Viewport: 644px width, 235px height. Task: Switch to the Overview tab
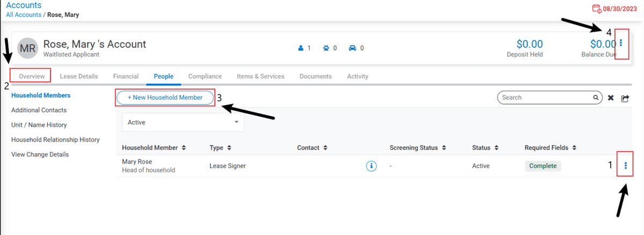pos(32,76)
